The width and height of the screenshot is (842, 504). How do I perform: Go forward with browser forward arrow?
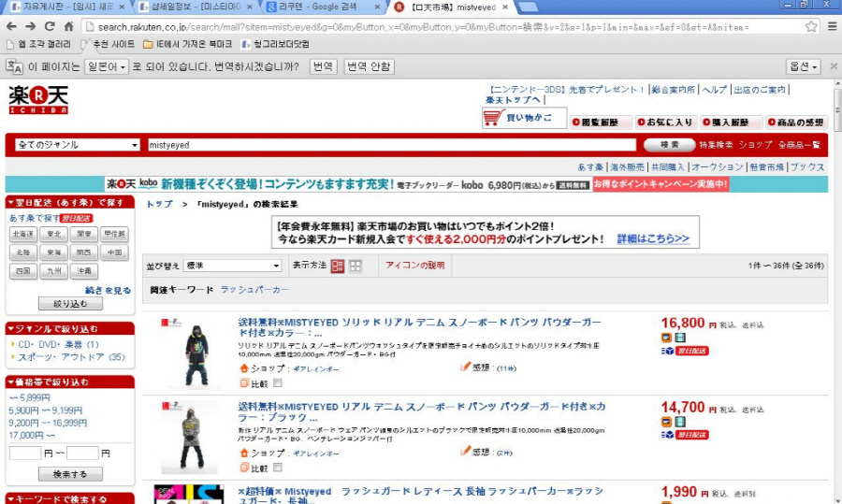[x=31, y=26]
